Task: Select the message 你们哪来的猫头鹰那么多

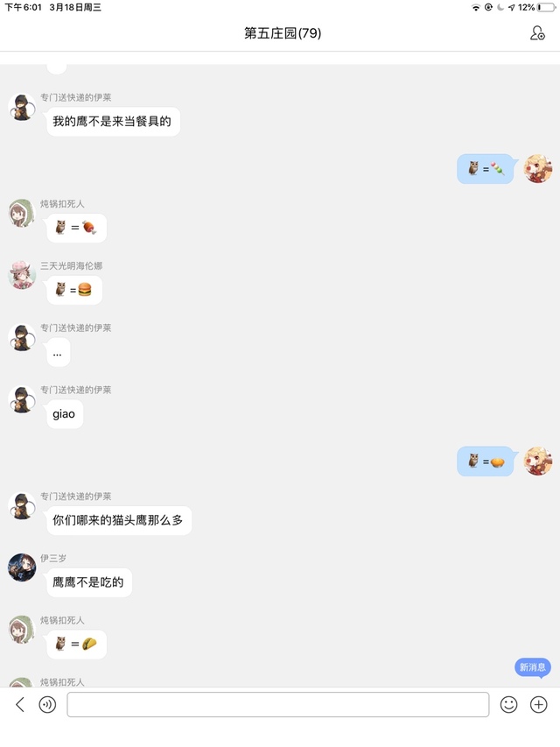Action: pyautogui.click(x=119, y=520)
